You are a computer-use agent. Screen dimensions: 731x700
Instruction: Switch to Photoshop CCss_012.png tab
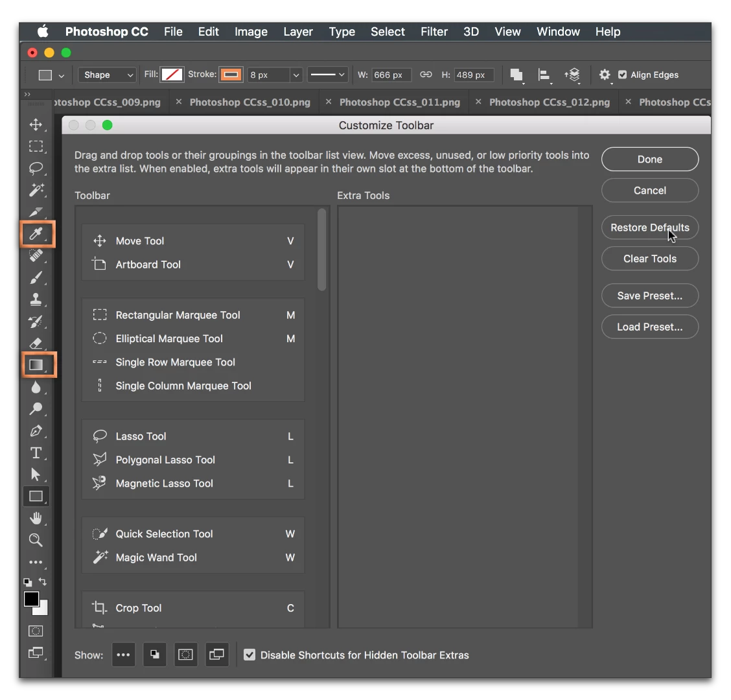(549, 102)
